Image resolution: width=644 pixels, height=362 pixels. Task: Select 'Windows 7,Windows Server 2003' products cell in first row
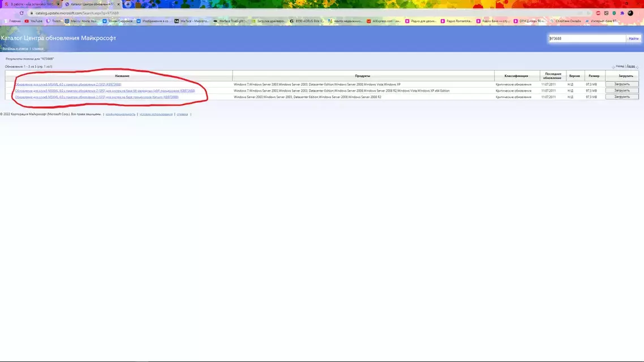pos(317,84)
